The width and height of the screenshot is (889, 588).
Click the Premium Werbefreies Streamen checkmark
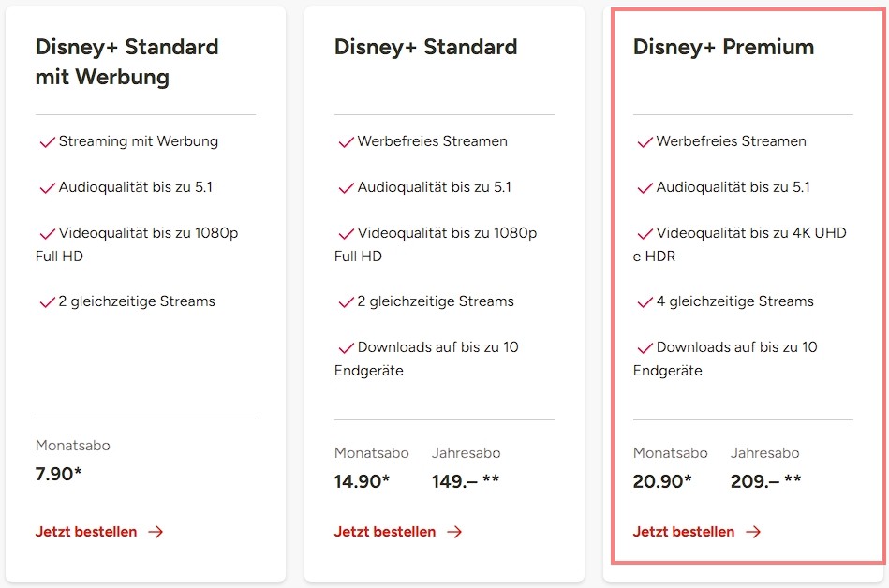pyautogui.click(x=645, y=142)
